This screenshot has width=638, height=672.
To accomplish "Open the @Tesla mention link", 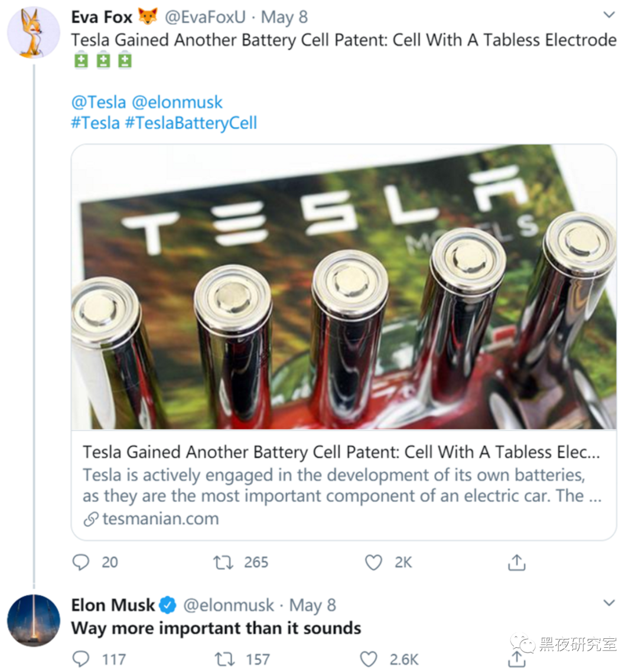I will click(x=99, y=102).
